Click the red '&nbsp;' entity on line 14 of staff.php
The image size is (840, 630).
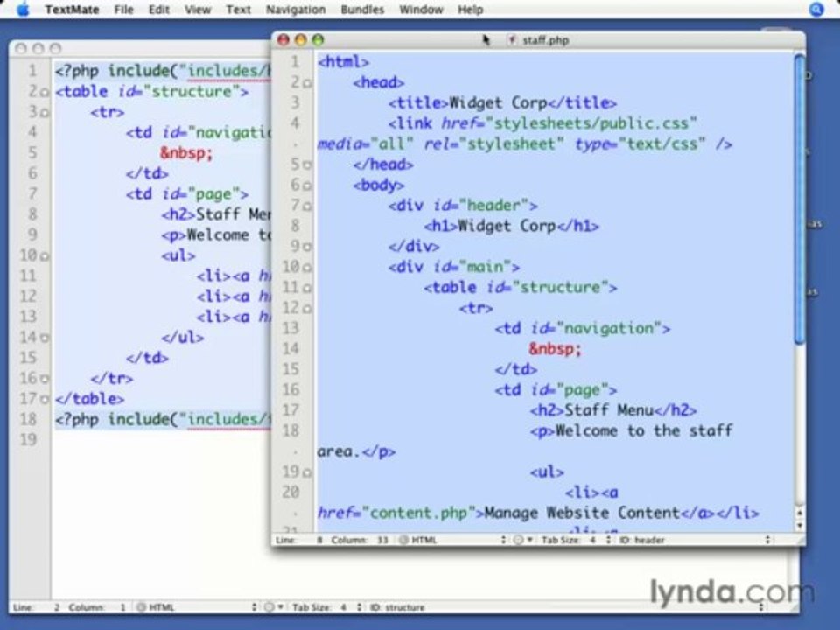pyautogui.click(x=555, y=349)
